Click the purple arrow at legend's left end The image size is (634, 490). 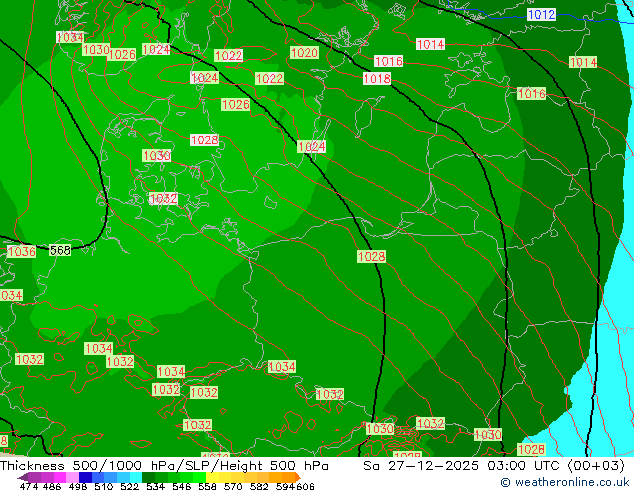coord(22,477)
